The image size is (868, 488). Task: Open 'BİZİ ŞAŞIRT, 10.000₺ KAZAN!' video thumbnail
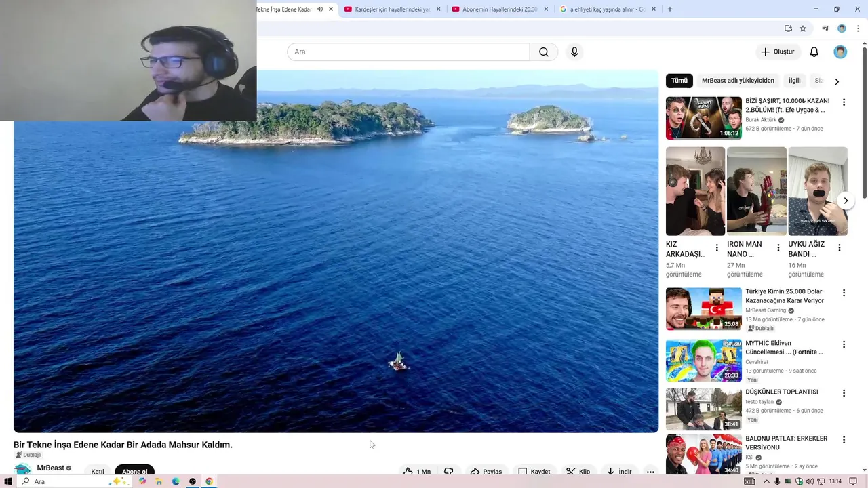point(703,118)
